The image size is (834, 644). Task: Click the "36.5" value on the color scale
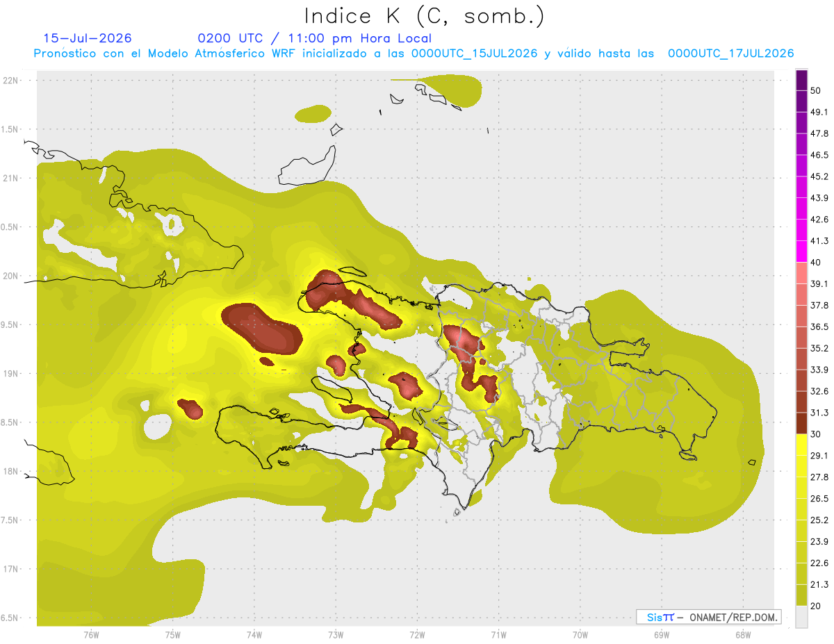pos(819,327)
